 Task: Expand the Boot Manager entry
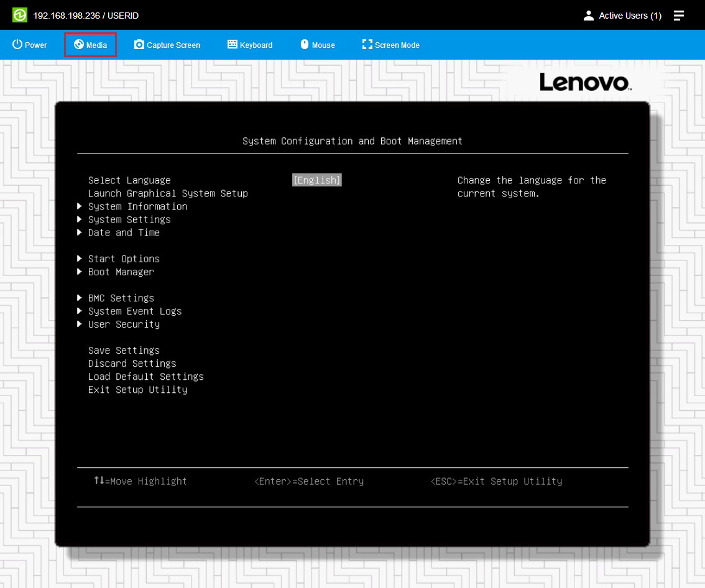121,272
